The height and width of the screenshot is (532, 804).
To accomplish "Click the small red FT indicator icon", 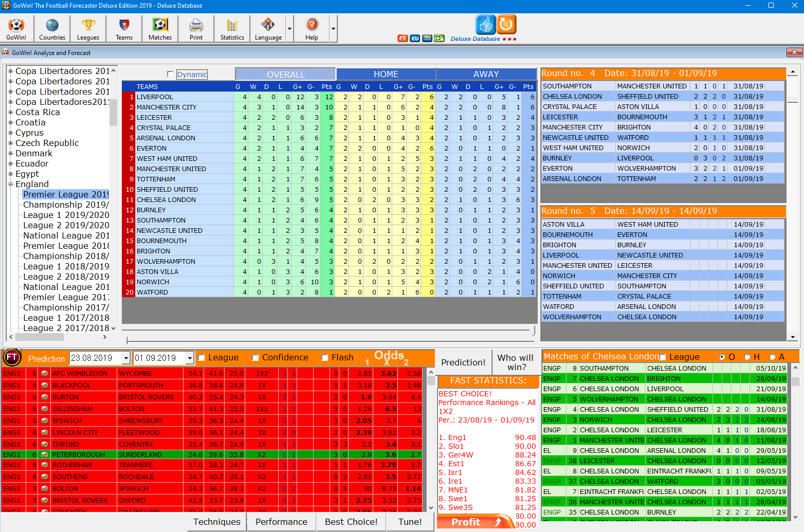I will (403, 39).
